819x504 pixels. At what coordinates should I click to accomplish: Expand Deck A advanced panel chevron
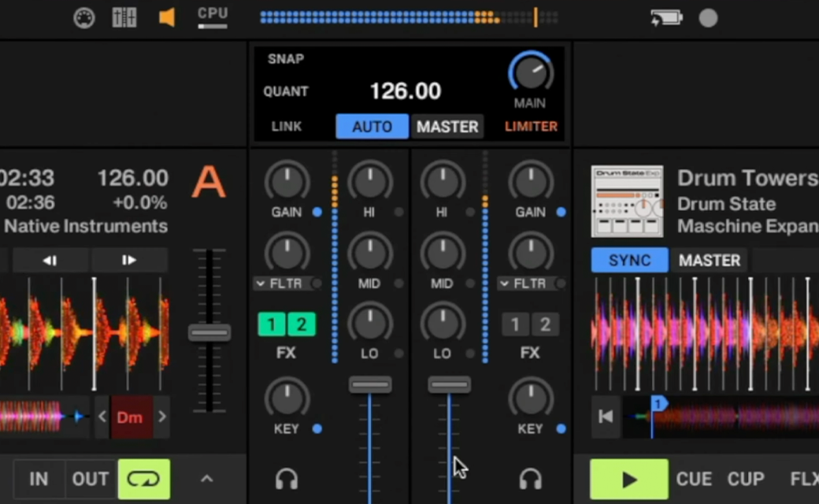(x=207, y=479)
